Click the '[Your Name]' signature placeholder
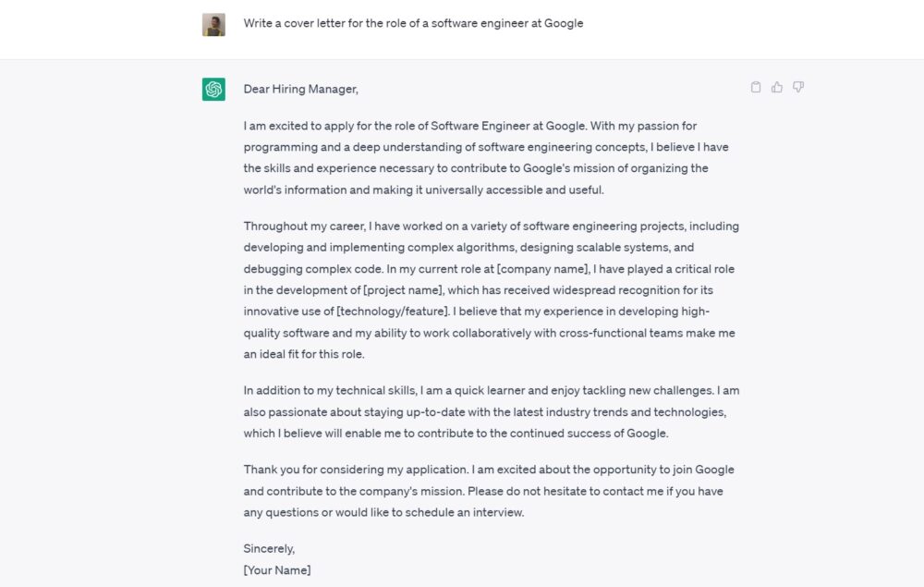 click(277, 569)
